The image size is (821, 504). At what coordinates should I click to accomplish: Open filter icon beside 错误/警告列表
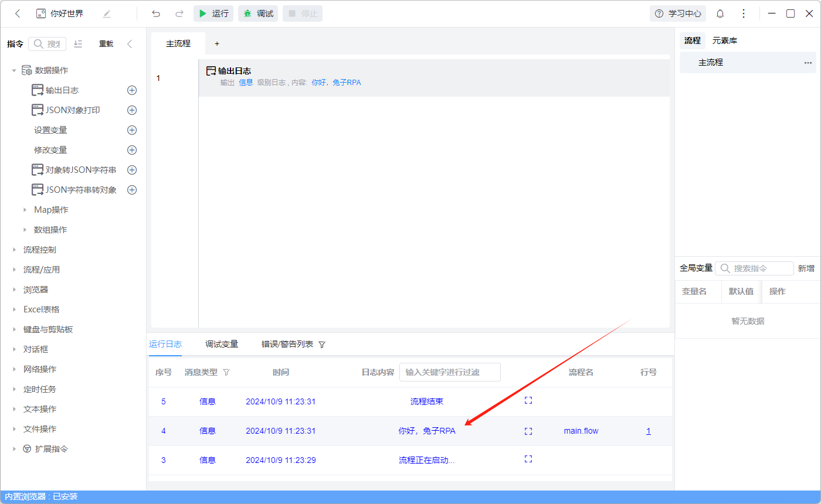point(322,345)
